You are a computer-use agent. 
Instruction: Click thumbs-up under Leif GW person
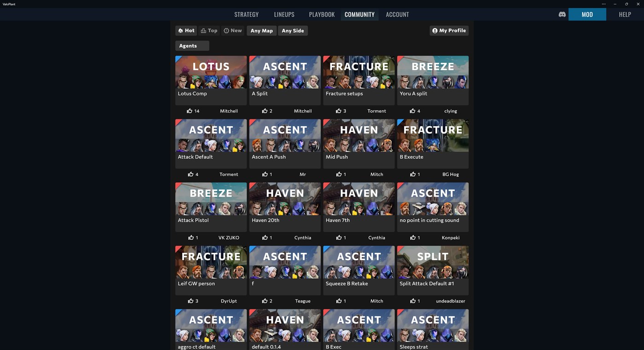190,301
